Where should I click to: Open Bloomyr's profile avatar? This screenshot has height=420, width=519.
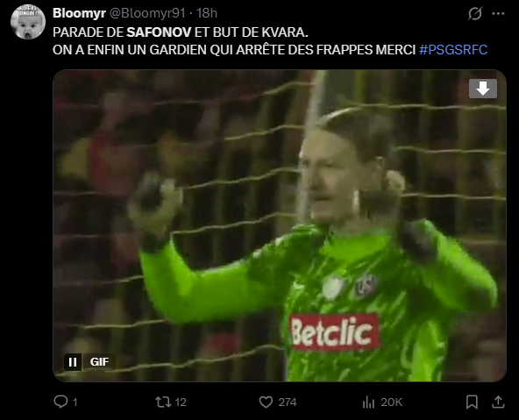(x=28, y=22)
